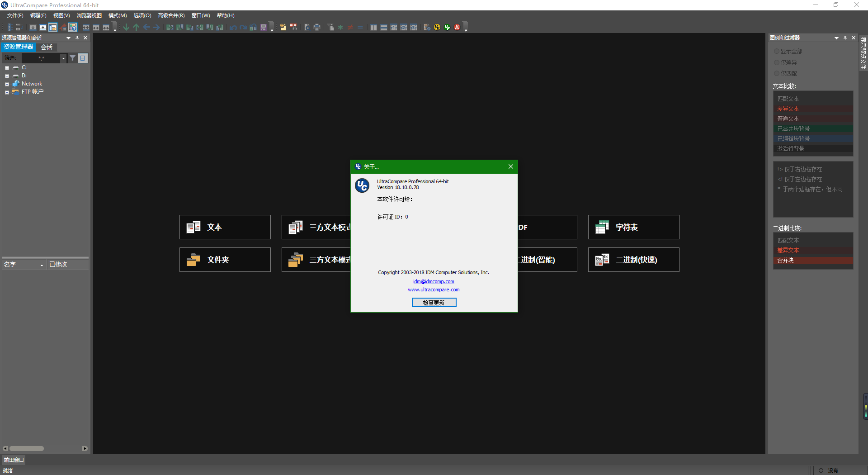Click the red house toolbar icon
868x475 pixels.
(x=63, y=27)
